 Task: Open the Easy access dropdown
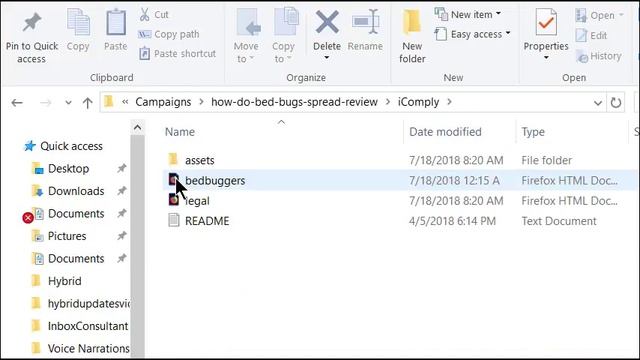[472, 34]
